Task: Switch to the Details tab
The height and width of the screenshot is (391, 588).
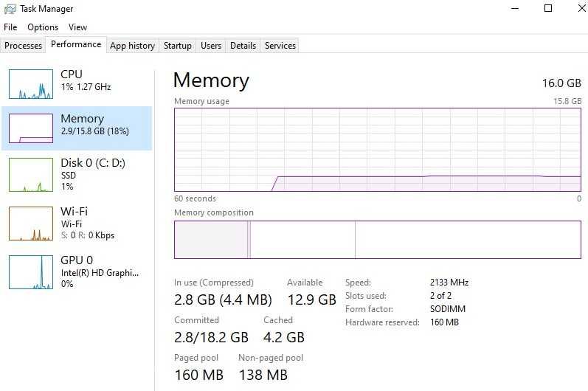Action: 243,45
